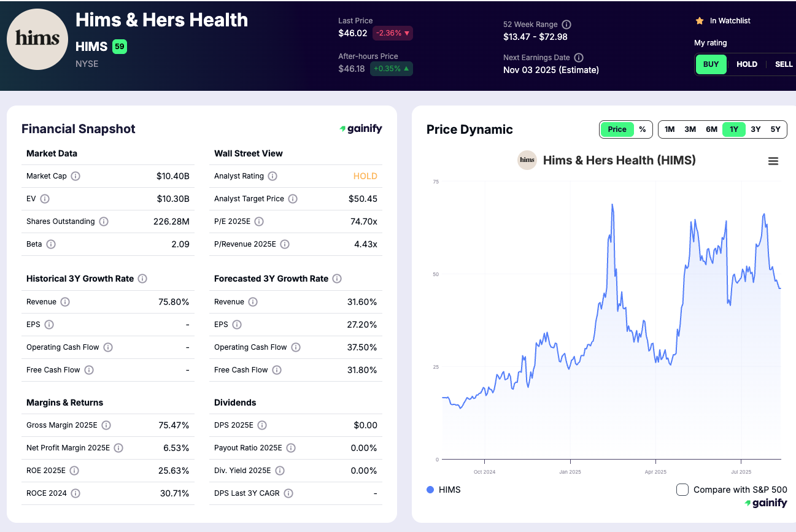Screen dimensions: 796x532
Task: Rate the stock as SELL
Action: tap(784, 64)
